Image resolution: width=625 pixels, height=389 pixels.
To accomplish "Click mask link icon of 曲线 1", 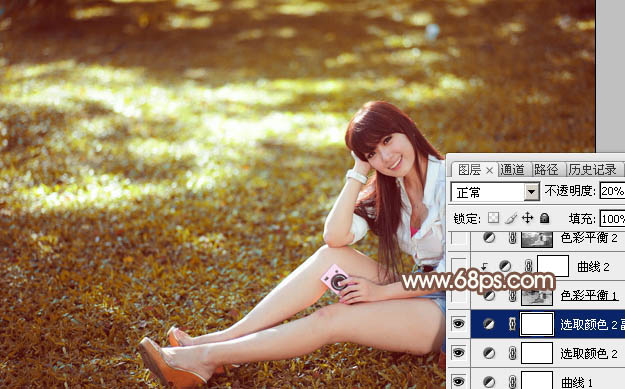I will (x=513, y=381).
